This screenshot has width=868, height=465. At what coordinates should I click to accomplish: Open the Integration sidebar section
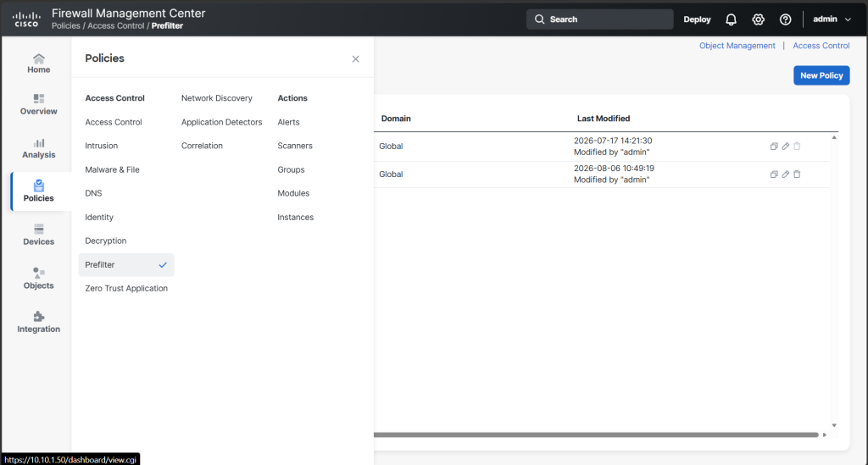pyautogui.click(x=38, y=323)
